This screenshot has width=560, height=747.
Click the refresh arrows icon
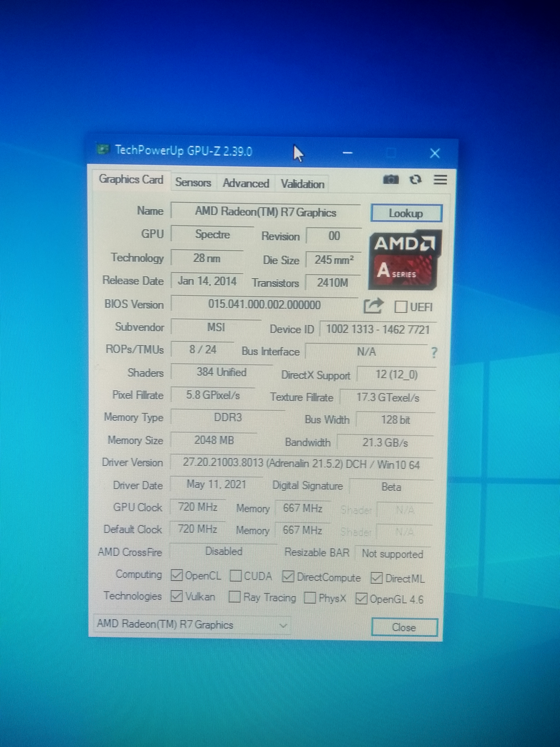coord(415,179)
